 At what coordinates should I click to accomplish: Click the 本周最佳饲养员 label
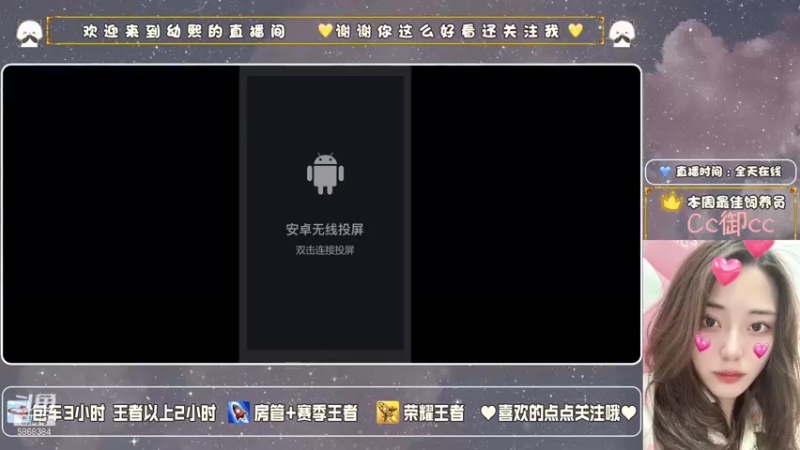pos(736,203)
